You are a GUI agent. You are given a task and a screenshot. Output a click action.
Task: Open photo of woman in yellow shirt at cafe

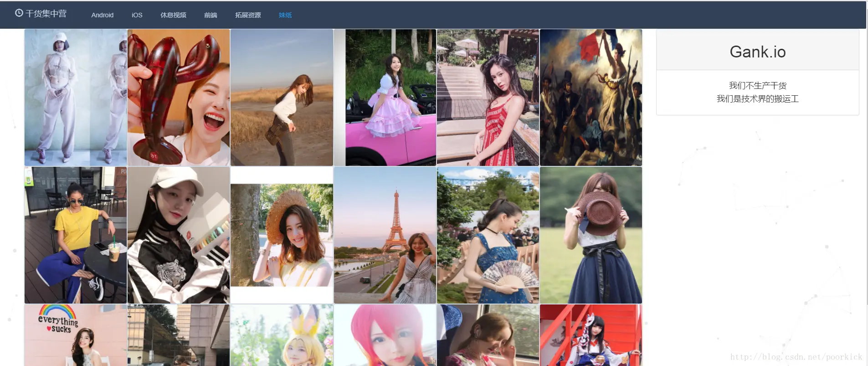[x=76, y=235]
